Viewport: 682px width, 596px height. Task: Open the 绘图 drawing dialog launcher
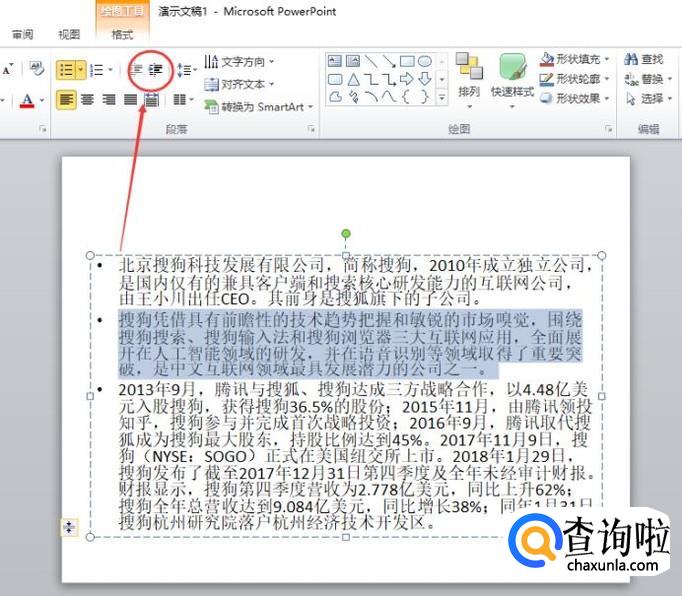[x=609, y=129]
